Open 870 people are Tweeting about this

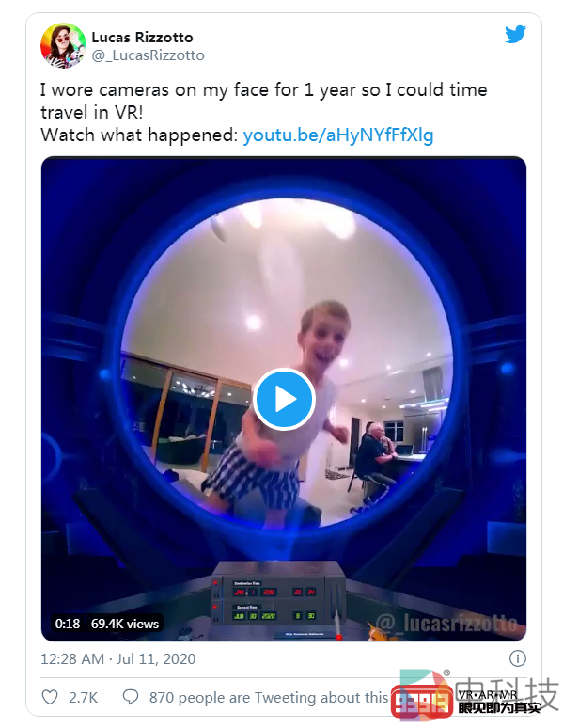tap(268, 697)
